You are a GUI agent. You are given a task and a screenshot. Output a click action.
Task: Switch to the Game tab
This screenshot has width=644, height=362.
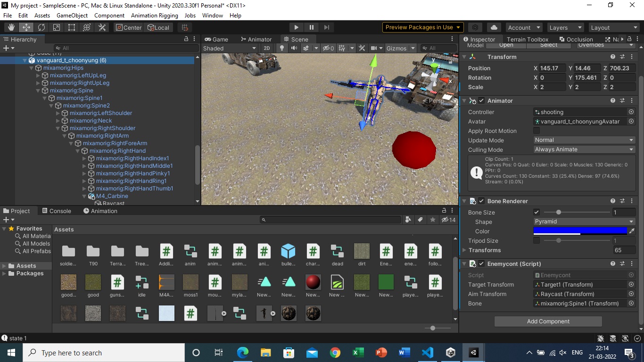[216, 39]
